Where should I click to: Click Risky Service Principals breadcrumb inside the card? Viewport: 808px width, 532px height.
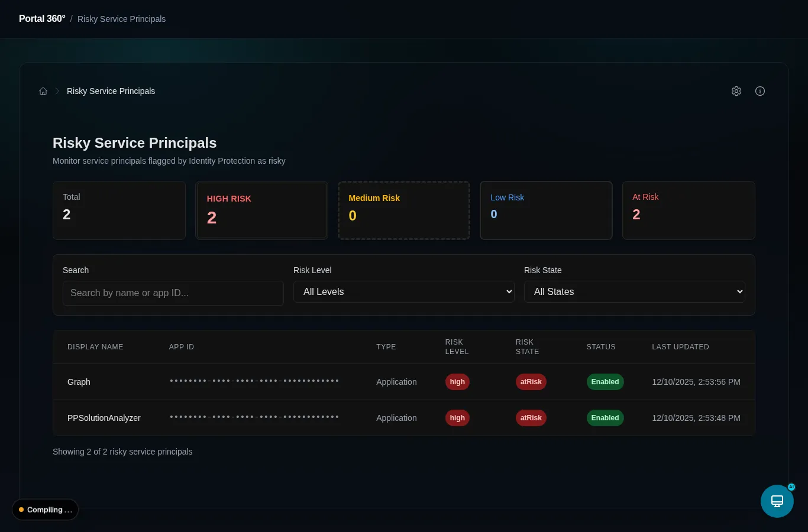point(111,91)
